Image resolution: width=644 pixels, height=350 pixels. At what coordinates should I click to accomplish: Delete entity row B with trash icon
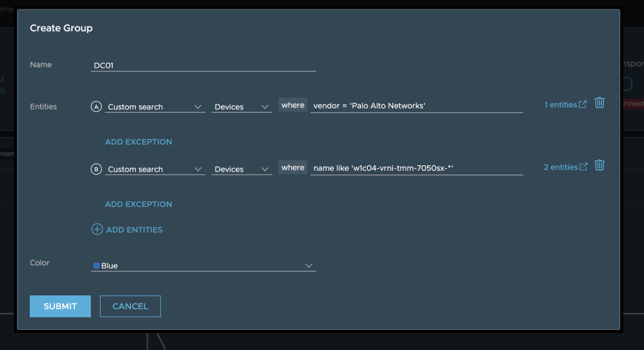tap(599, 165)
